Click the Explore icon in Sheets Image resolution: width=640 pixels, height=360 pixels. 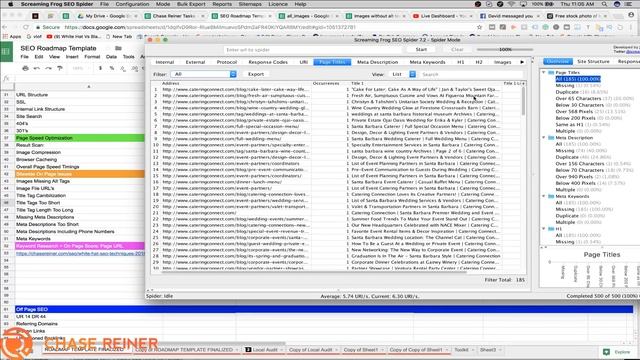tap(607, 351)
